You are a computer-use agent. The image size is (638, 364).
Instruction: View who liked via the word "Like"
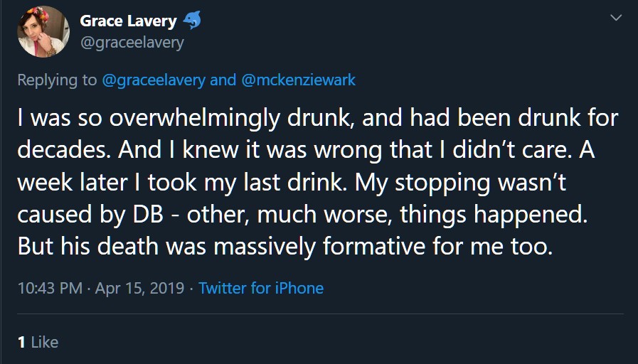45,342
